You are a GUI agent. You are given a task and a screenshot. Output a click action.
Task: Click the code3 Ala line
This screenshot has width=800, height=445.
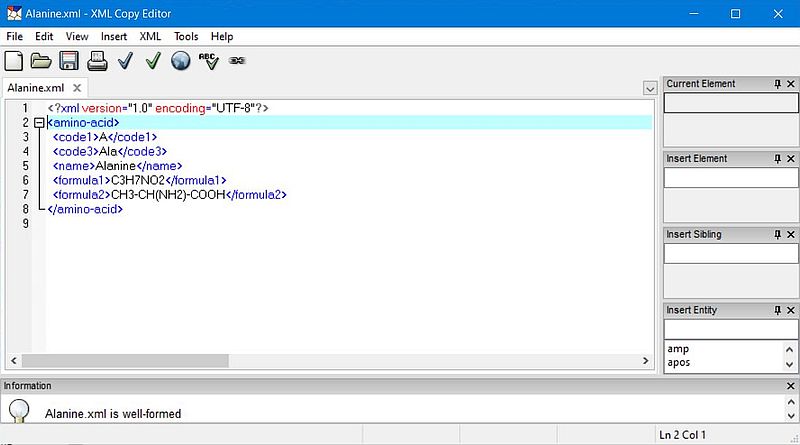[x=110, y=152]
